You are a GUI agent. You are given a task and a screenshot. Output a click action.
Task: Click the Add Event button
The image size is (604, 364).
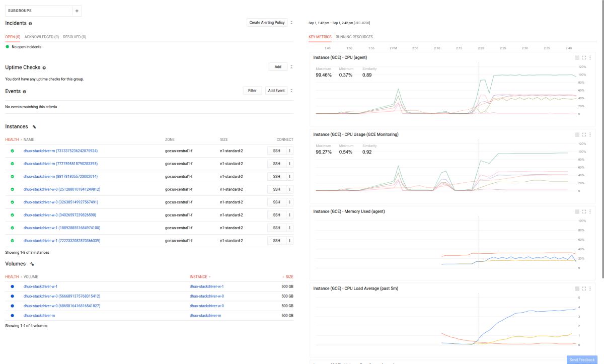pos(276,91)
